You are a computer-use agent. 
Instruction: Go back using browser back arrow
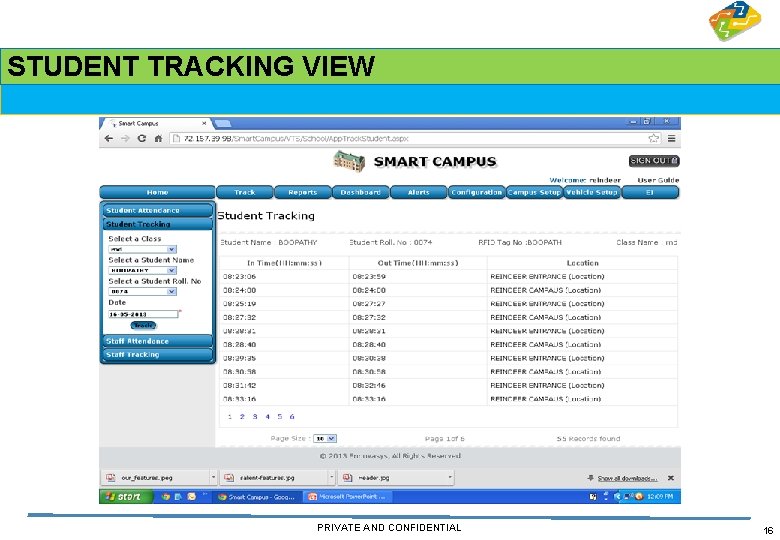click(108, 139)
